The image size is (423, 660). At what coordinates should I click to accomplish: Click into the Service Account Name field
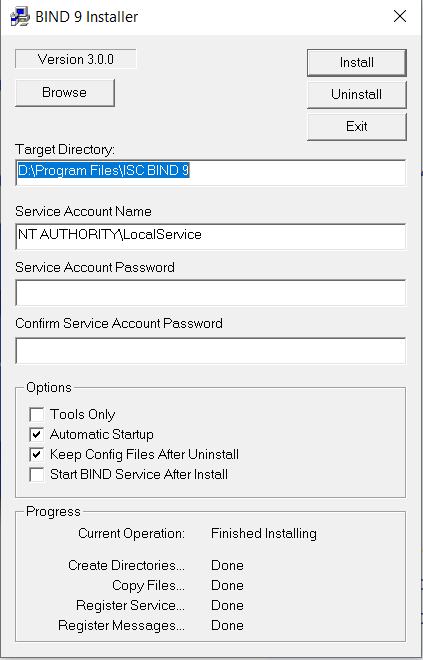[210, 236]
